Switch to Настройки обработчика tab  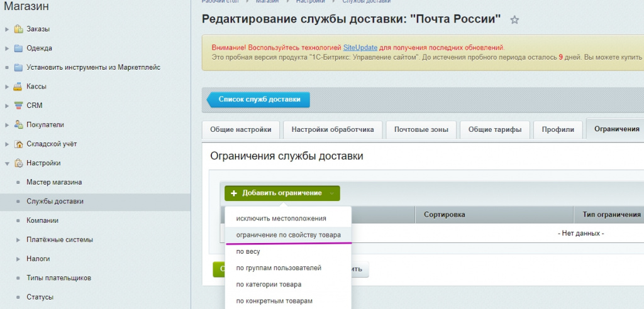click(333, 129)
